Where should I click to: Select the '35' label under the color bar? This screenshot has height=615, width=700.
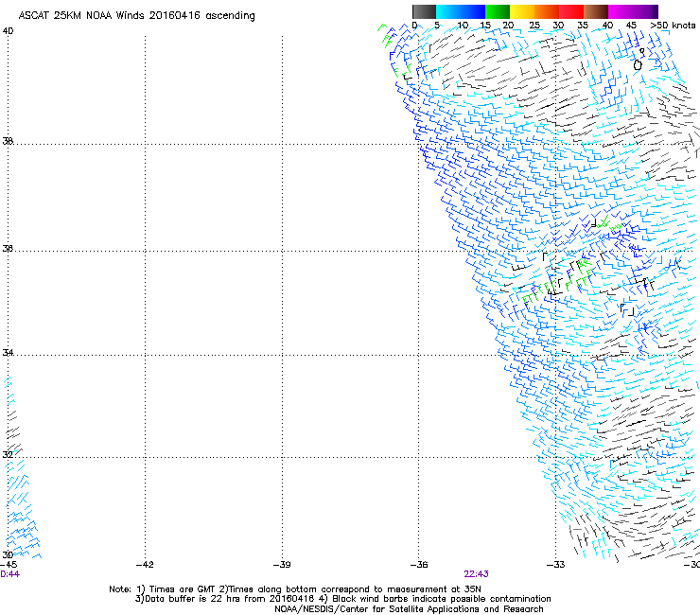pyautogui.click(x=583, y=26)
